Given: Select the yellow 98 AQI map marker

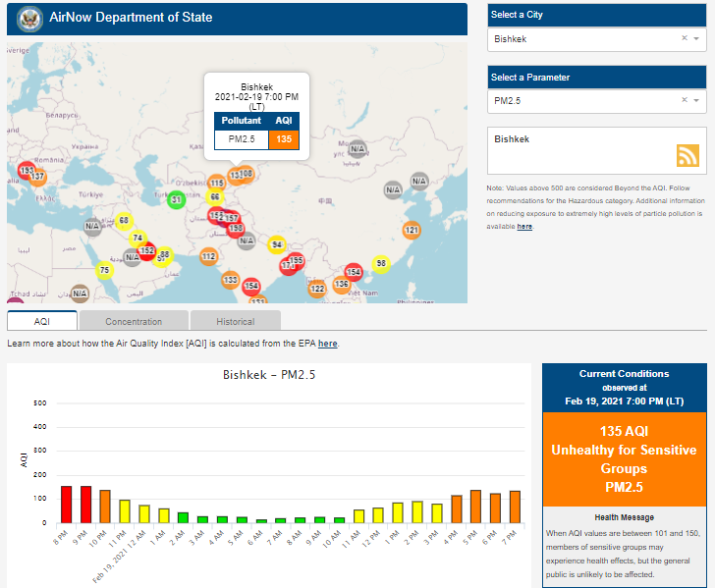Looking at the screenshot, I should click(381, 264).
